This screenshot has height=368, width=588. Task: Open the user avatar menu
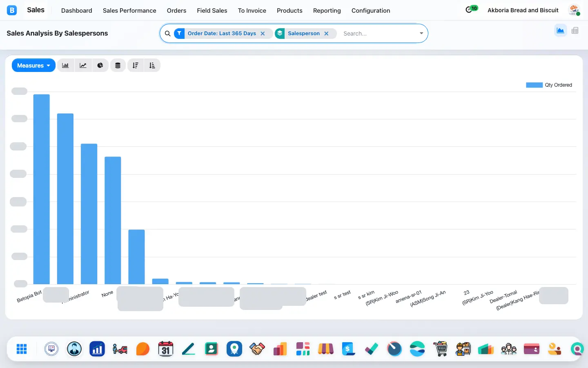coord(574,10)
